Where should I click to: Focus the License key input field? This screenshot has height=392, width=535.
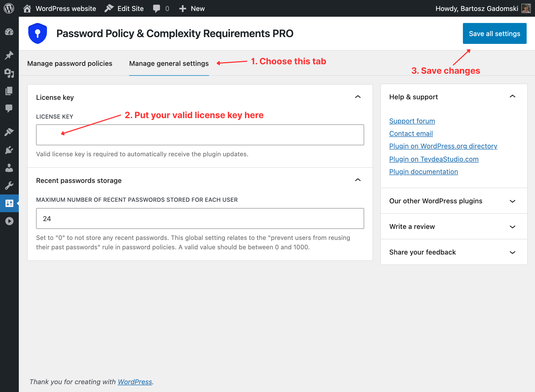200,135
